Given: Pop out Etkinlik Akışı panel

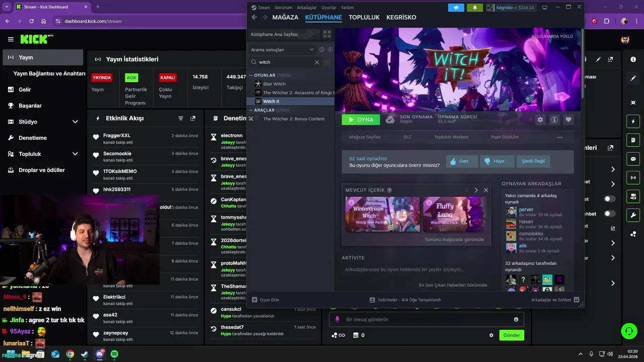Looking at the screenshot, I should click(x=193, y=118).
